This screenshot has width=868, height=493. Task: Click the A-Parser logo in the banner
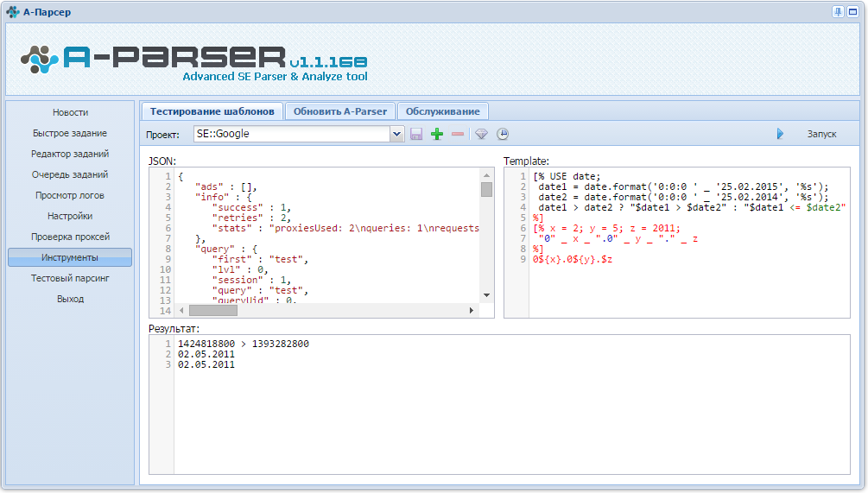194,62
